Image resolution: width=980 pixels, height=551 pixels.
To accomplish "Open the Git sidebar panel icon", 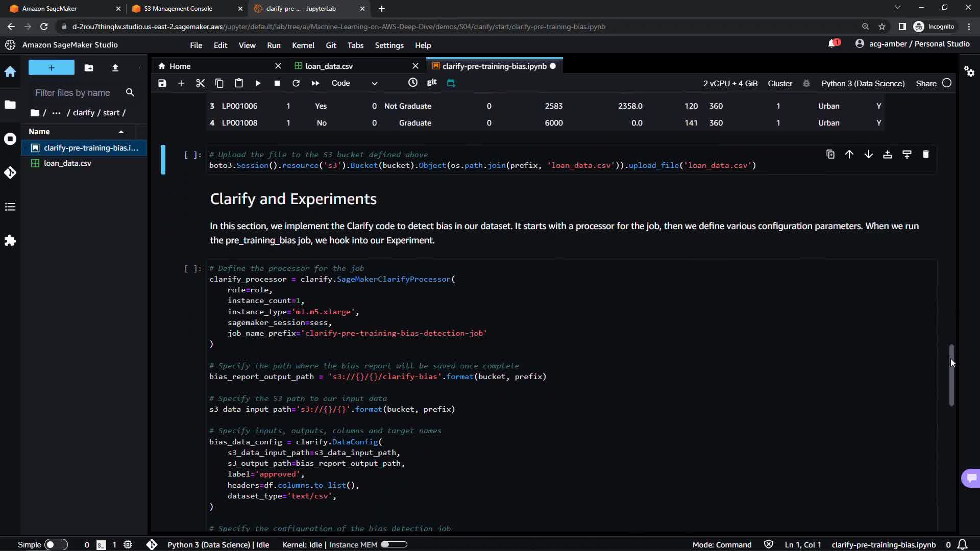I will 10,173.
